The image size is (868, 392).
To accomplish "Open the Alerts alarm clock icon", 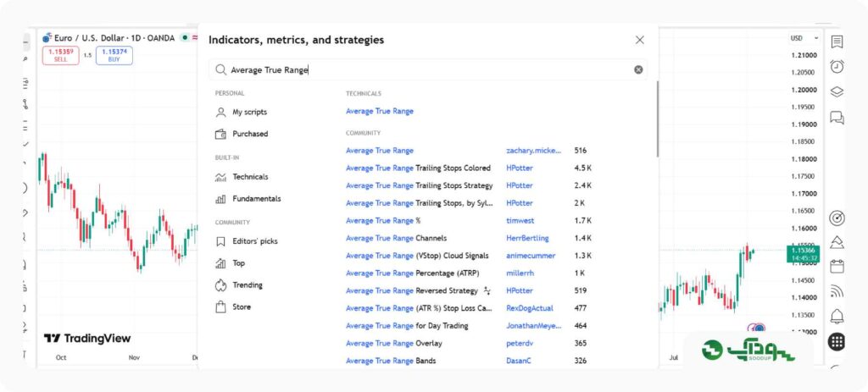I will [x=837, y=66].
